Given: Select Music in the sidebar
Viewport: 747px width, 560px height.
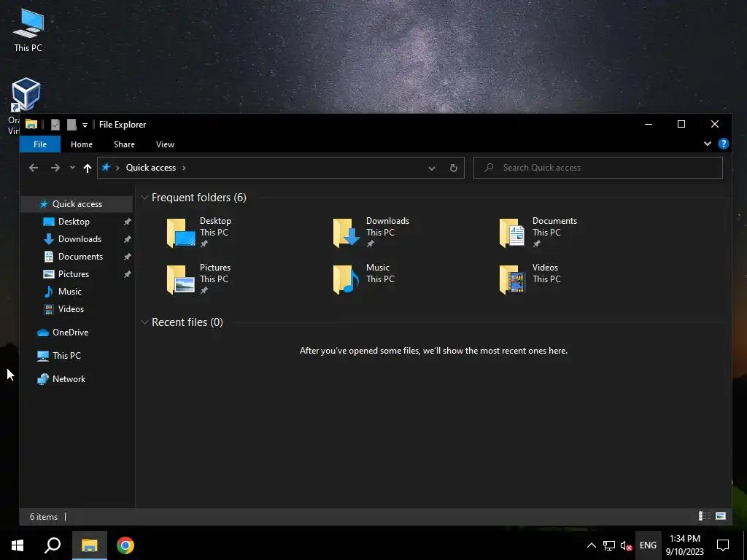Looking at the screenshot, I should coord(69,292).
